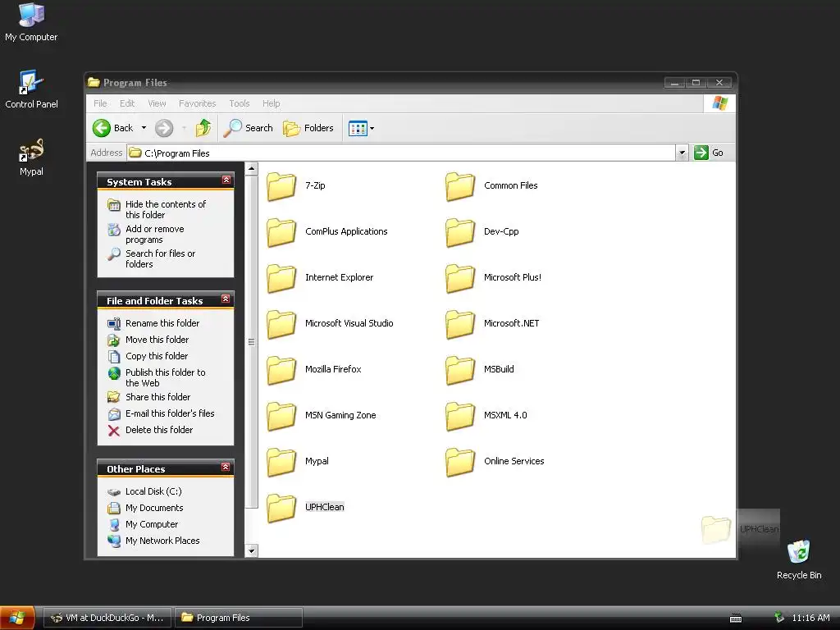Switch to VM at DuckDuckGo taskbar window
Screen dimensions: 840x630
click(107, 618)
